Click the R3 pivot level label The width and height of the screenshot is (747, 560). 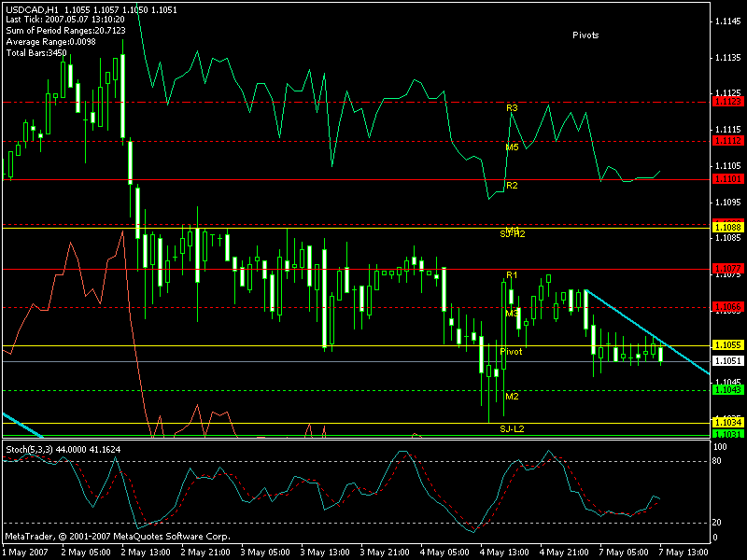point(512,109)
